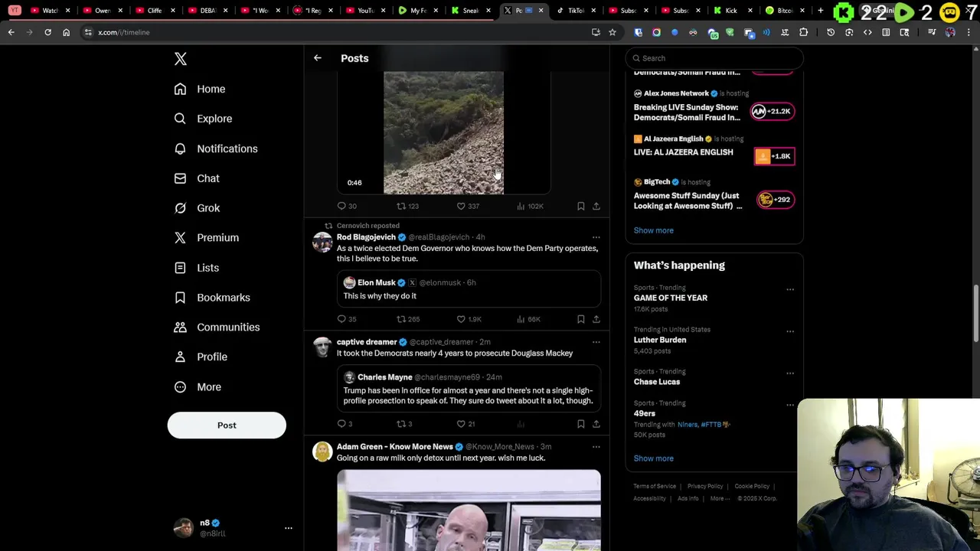Share the Rod Blagojevich post

pyautogui.click(x=596, y=319)
